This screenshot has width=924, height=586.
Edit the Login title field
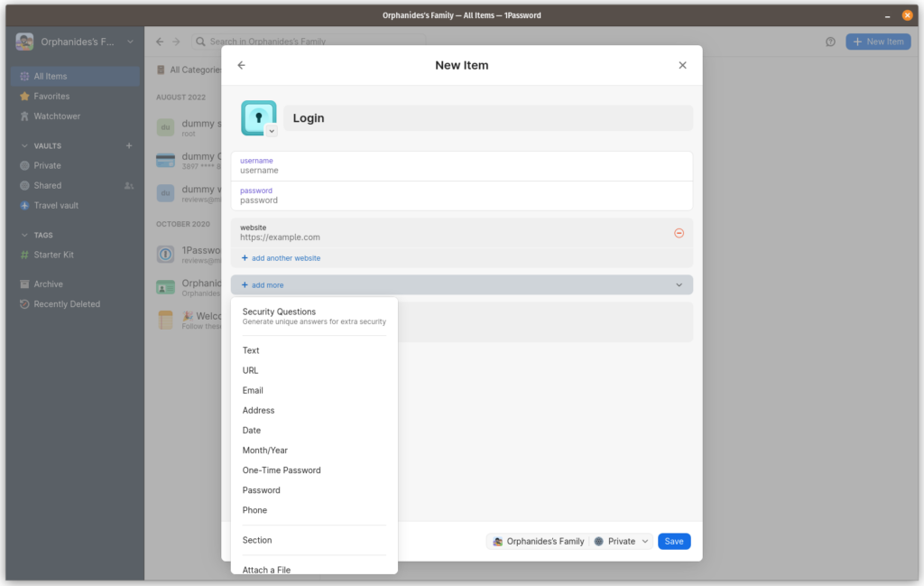click(x=488, y=118)
